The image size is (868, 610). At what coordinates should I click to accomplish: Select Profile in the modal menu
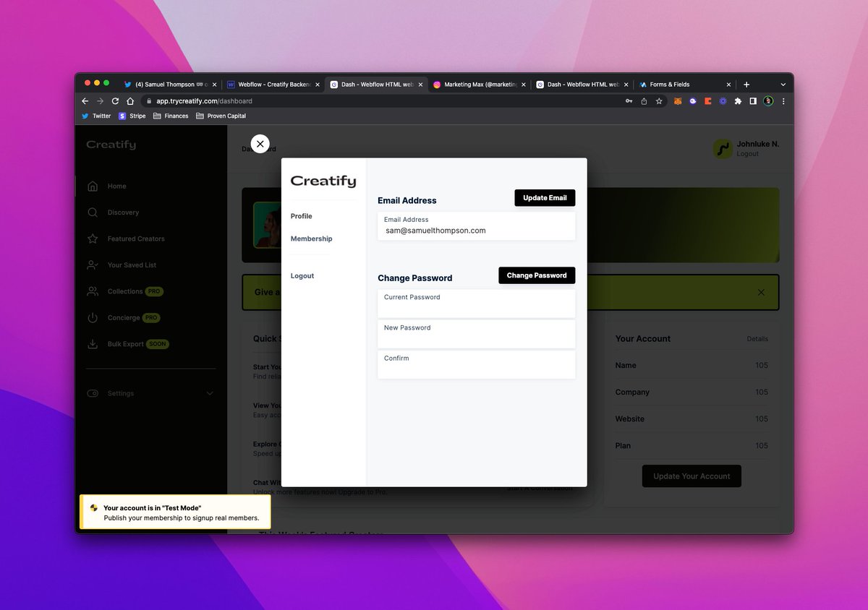(302, 216)
